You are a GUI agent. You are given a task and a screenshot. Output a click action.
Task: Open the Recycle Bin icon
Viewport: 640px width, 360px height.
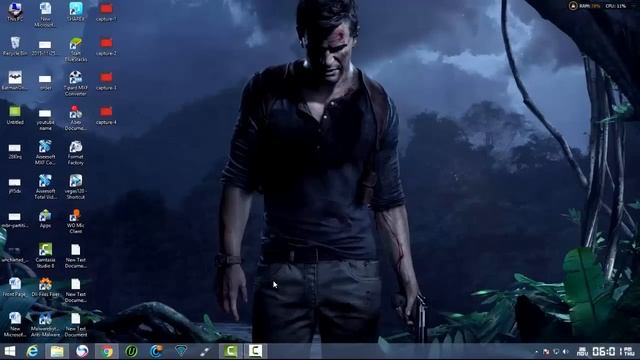tap(15, 46)
